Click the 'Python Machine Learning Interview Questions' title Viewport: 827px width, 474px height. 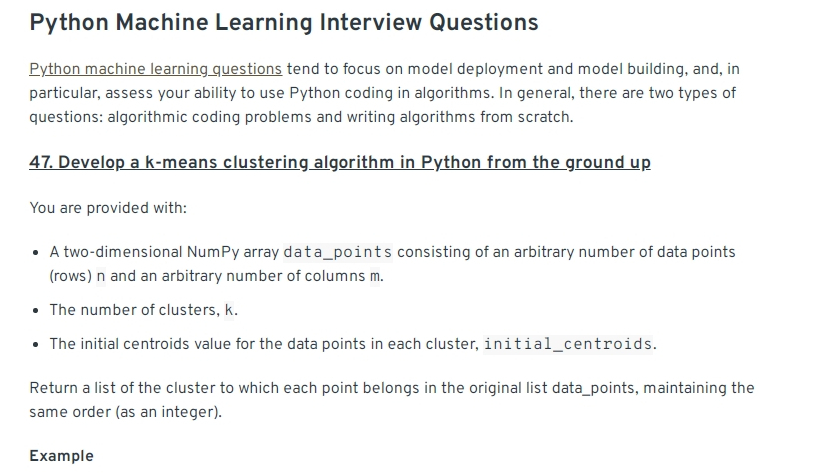pos(284,23)
